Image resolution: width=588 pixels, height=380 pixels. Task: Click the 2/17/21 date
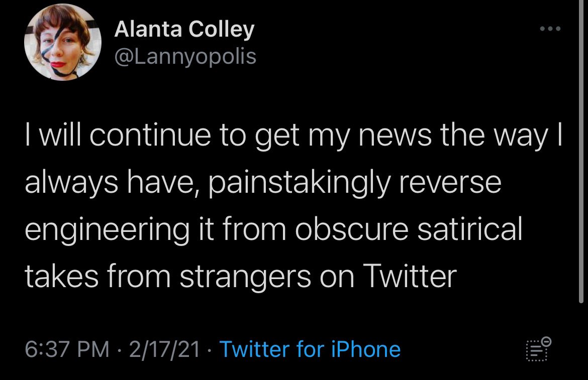coord(165,349)
